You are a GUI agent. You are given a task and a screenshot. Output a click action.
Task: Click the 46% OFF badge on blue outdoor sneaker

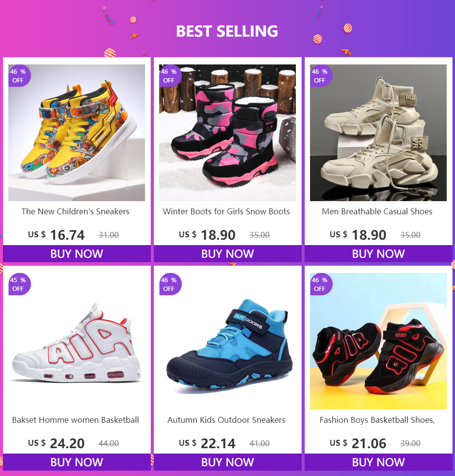click(170, 284)
